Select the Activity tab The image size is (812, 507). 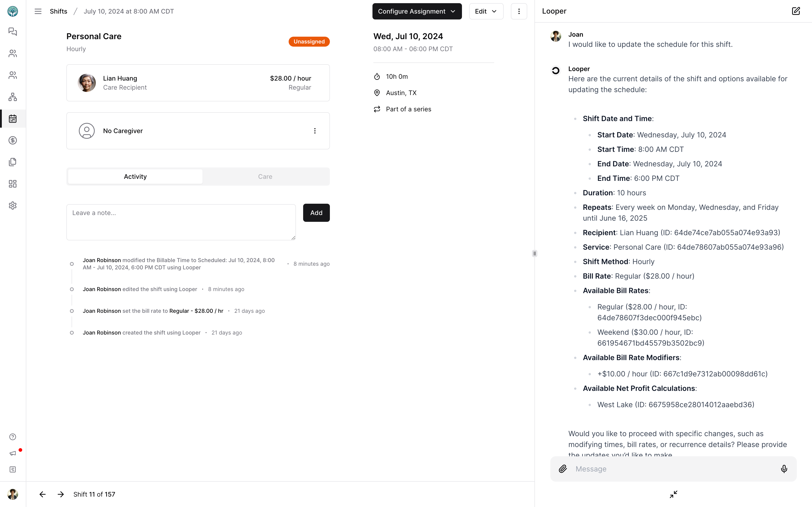click(135, 176)
